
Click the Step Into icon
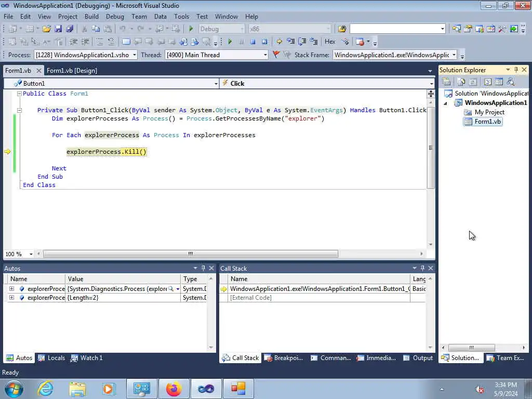pyautogui.click(x=291, y=42)
